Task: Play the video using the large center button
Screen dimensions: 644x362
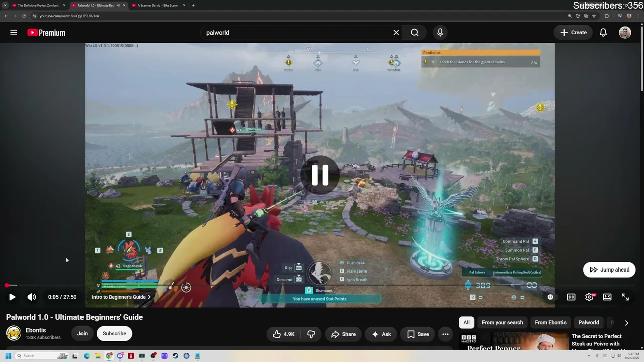Action: [320, 175]
